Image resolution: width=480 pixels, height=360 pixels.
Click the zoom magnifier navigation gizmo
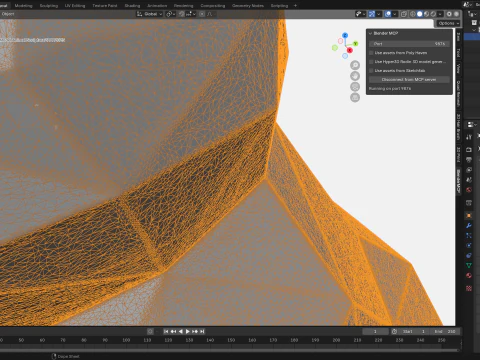pos(355,65)
